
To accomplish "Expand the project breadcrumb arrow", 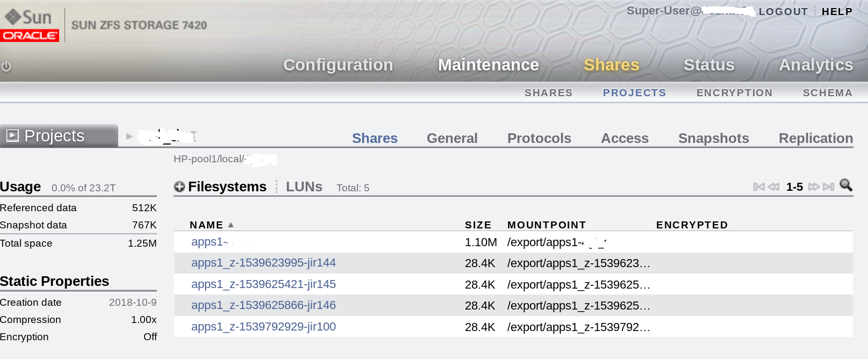I will 129,137.
